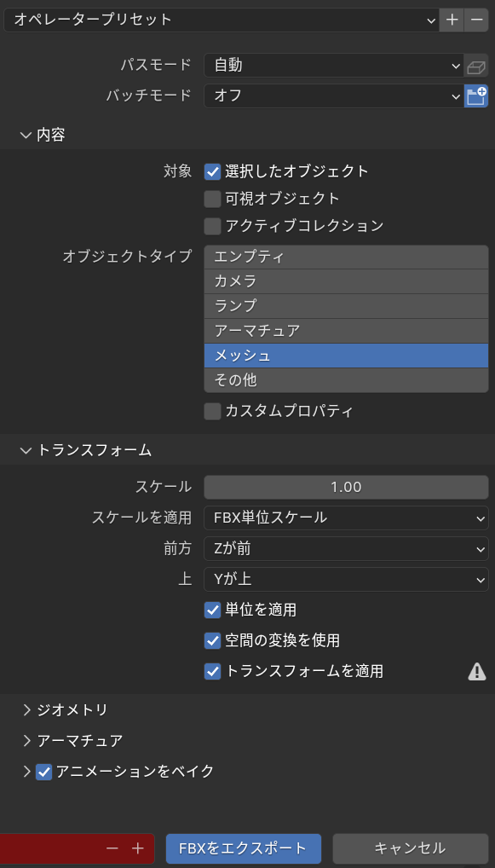Add a new operator preset with the plus icon

[452, 19]
